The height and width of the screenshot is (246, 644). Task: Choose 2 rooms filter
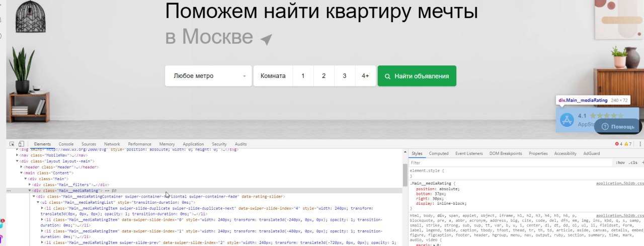point(324,76)
